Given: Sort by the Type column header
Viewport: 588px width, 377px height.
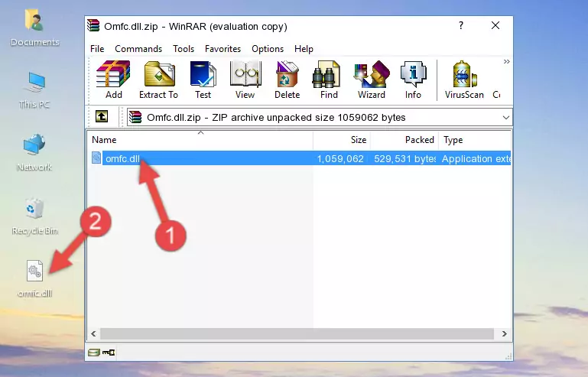Looking at the screenshot, I should [x=474, y=140].
